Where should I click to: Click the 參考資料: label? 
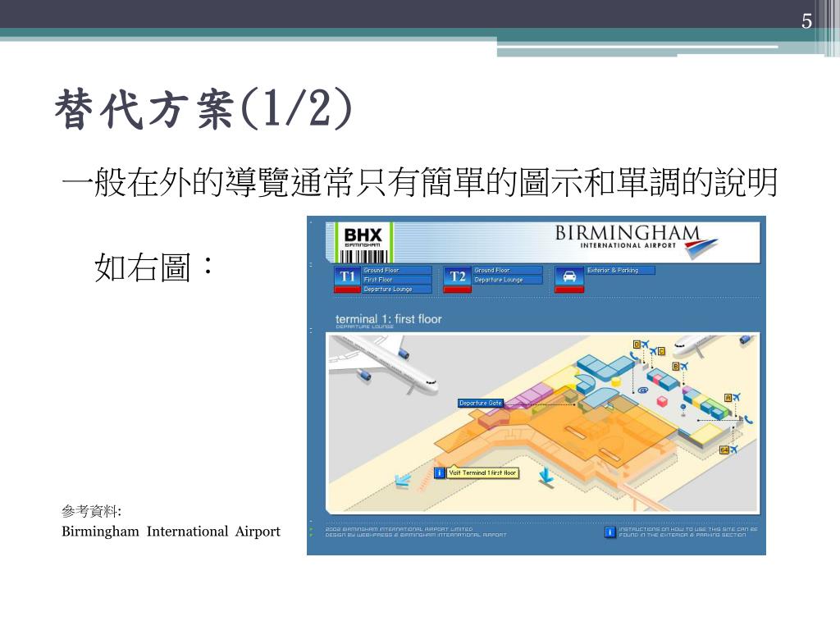pyautogui.click(x=92, y=512)
